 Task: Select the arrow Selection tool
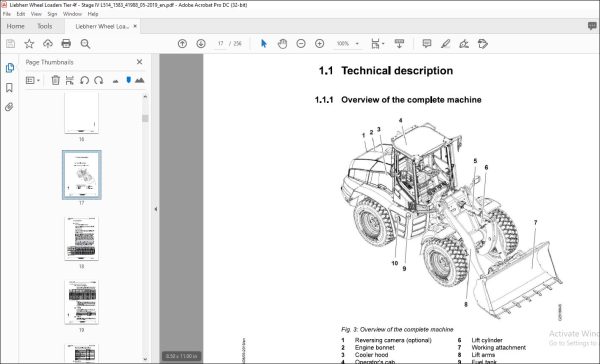point(264,44)
